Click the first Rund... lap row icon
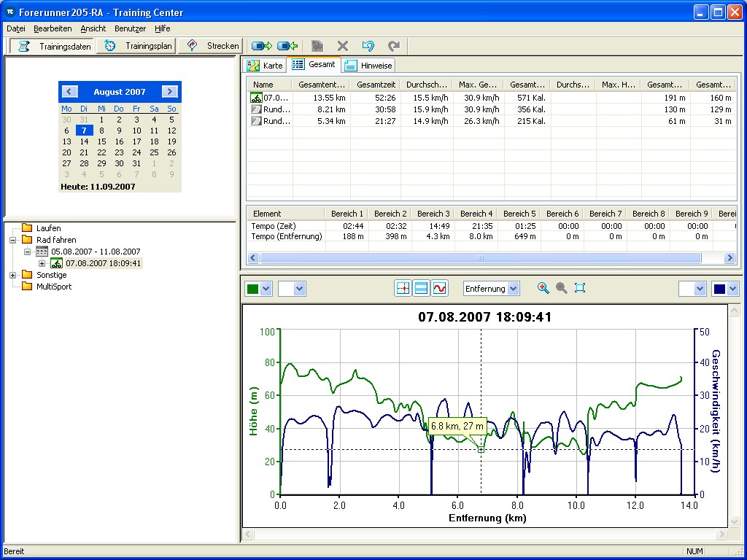Screen dimensions: 747x560 pyautogui.click(x=256, y=109)
